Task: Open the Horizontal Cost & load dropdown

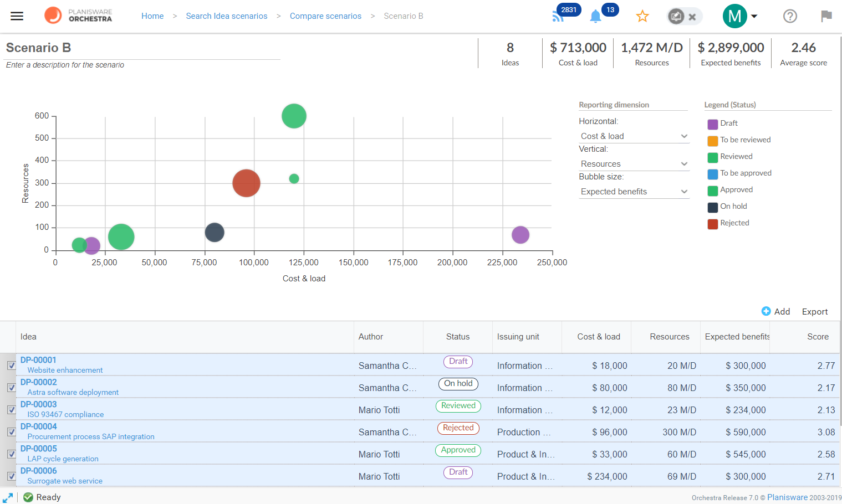Action: coord(634,136)
